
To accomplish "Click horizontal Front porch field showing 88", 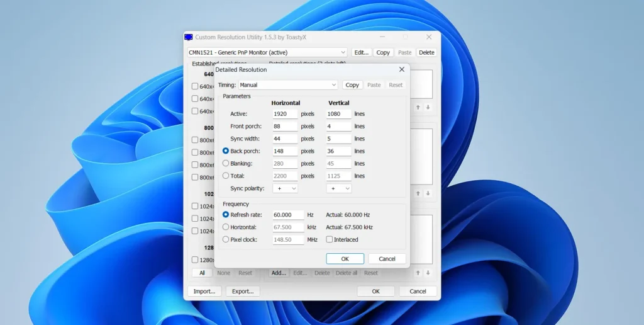I will (x=285, y=127).
